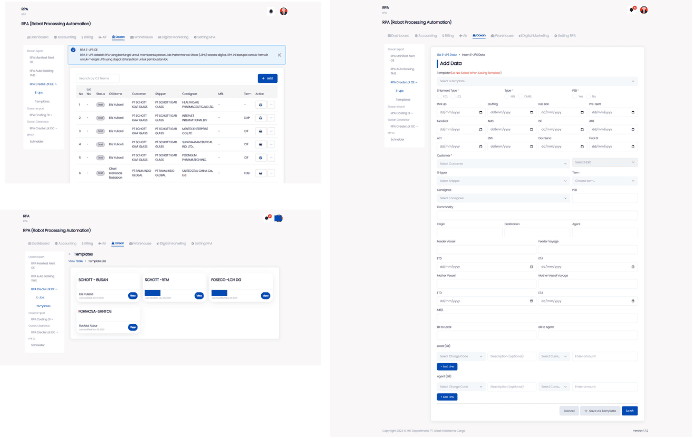Image resolution: width=693 pixels, height=438 pixels.
Task: Open calendar icon of ETA under Feeder Voyage
Action: tap(633, 267)
